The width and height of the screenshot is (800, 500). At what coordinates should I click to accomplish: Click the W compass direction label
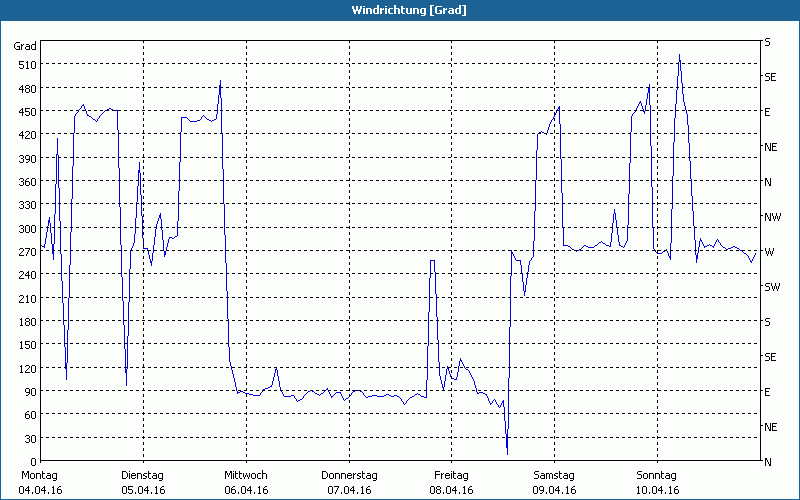coord(768,252)
